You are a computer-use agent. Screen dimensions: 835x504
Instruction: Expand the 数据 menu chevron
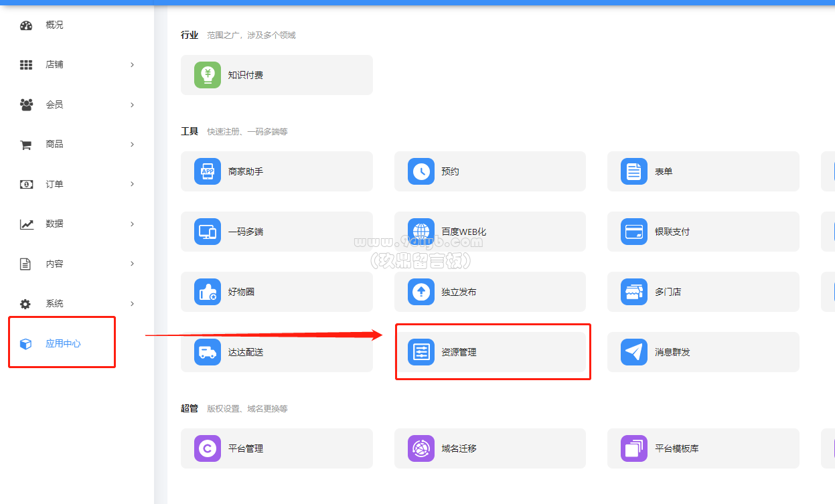click(x=132, y=224)
